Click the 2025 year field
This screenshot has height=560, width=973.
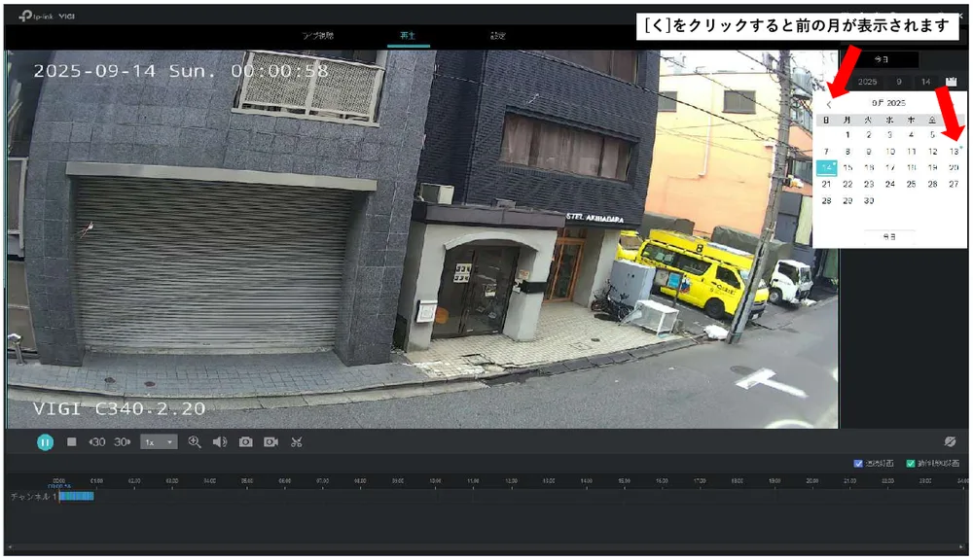point(867,82)
